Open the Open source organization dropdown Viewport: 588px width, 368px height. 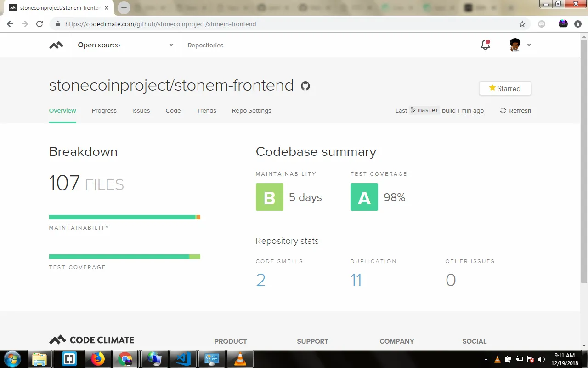(125, 45)
